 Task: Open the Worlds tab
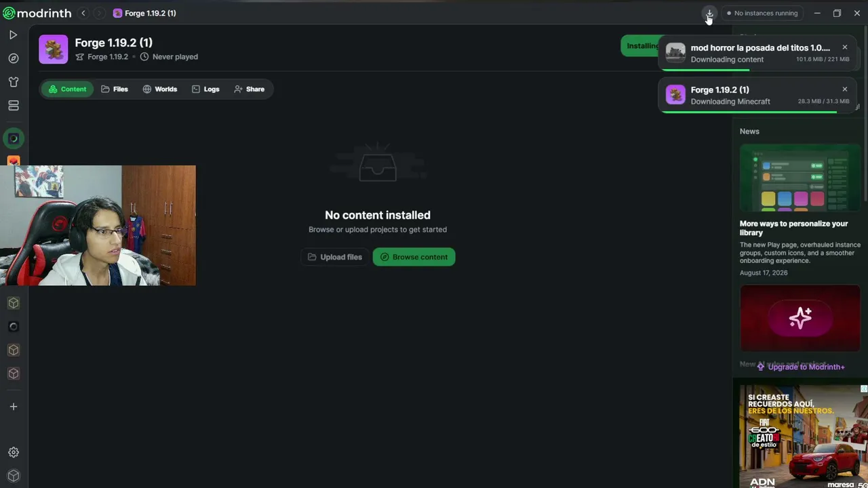click(159, 89)
